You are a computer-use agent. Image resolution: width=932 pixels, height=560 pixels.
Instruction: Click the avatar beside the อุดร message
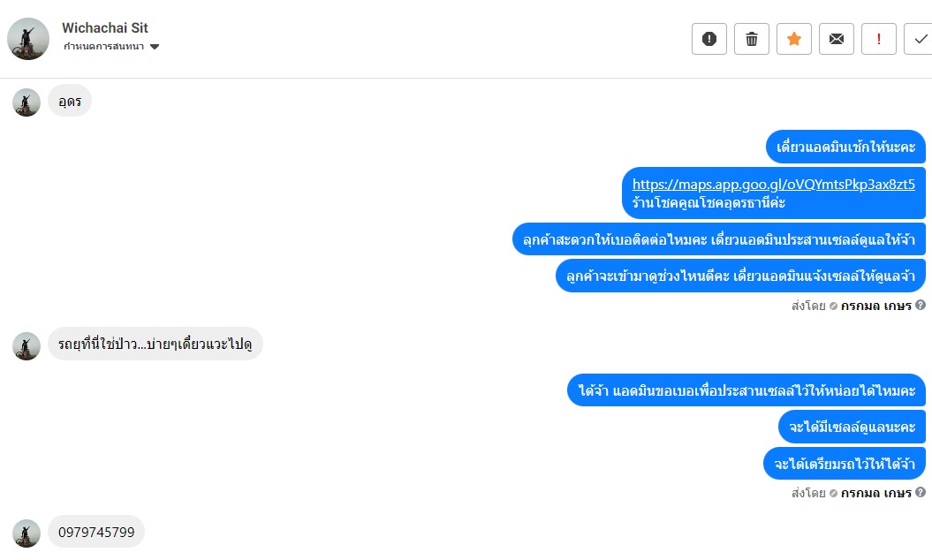[27, 102]
